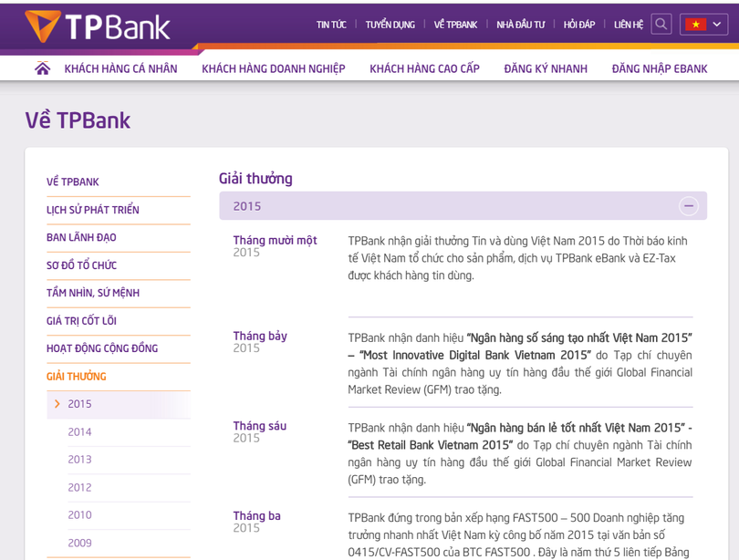Open Tuyển Dụng in top menu

click(x=390, y=25)
